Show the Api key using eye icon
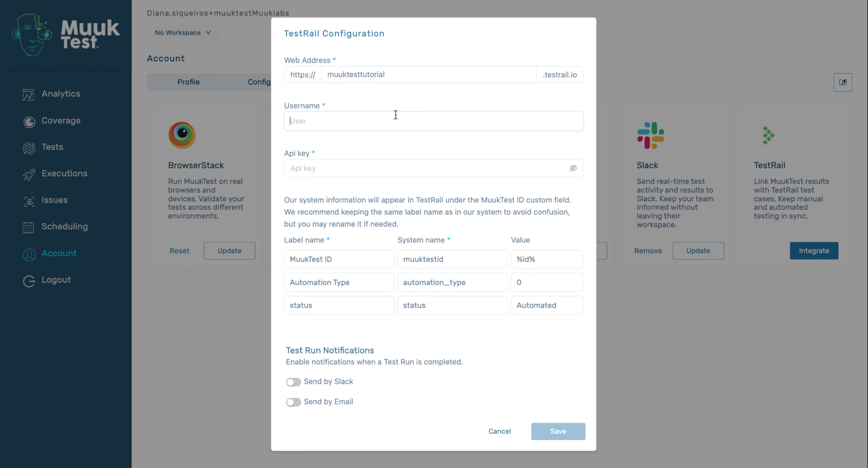This screenshot has height=468, width=868. pos(573,168)
